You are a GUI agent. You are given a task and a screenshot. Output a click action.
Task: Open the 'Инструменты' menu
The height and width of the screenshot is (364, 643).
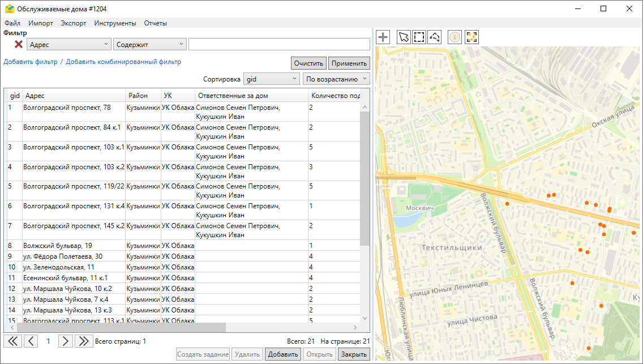[115, 23]
